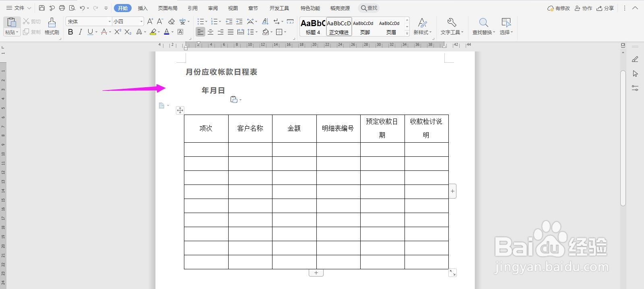Redo the last undone action
Image resolution: width=644 pixels, height=289 pixels.
pyautogui.click(x=95, y=8)
